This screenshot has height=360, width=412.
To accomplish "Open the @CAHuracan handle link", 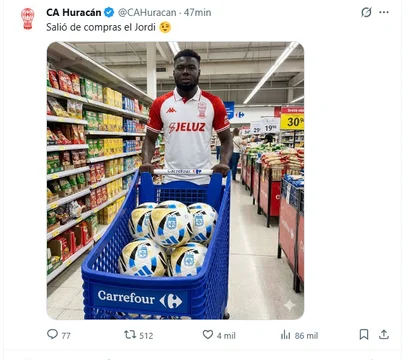I will (147, 13).
